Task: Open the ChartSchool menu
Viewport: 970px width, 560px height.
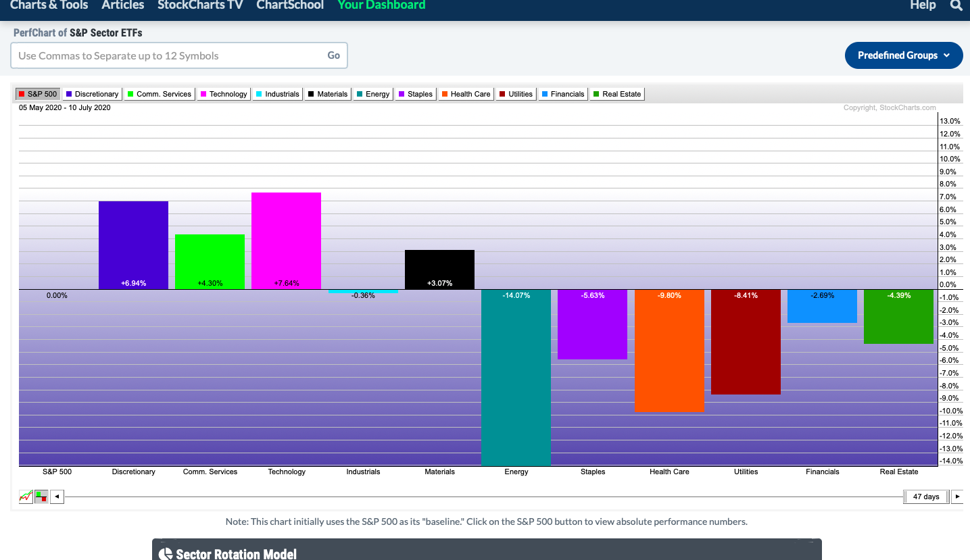Action: 289,5
